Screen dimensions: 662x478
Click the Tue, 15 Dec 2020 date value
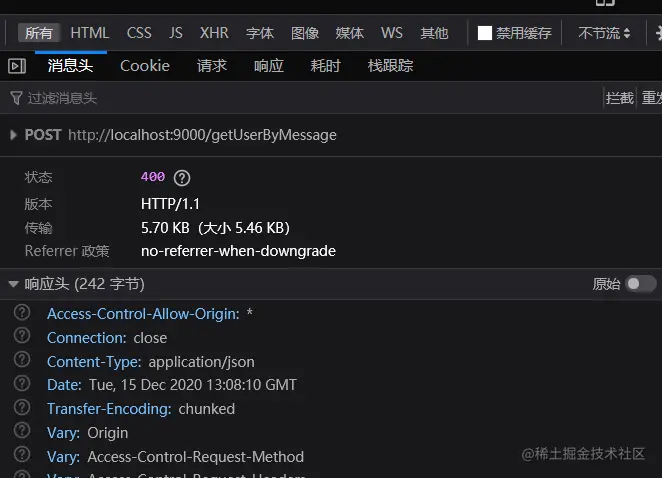click(193, 385)
